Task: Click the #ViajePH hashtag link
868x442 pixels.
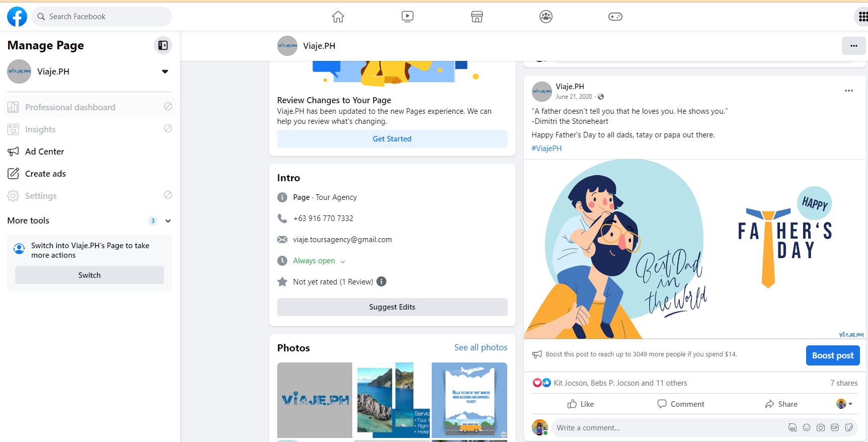Action: (x=546, y=149)
